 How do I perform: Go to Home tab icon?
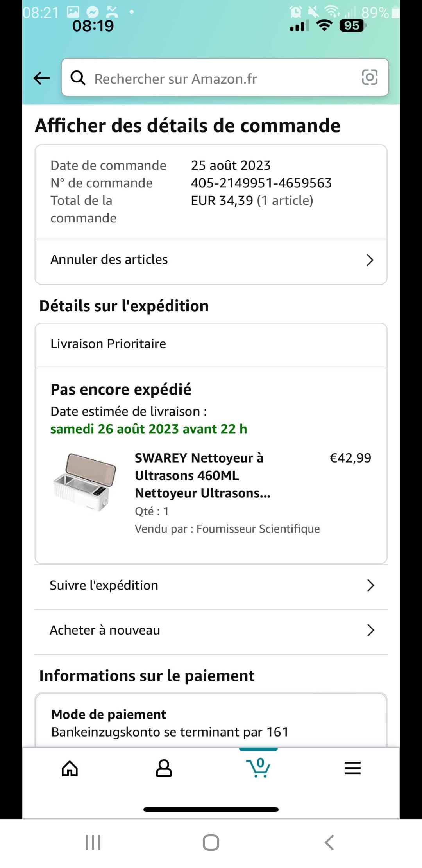70,768
